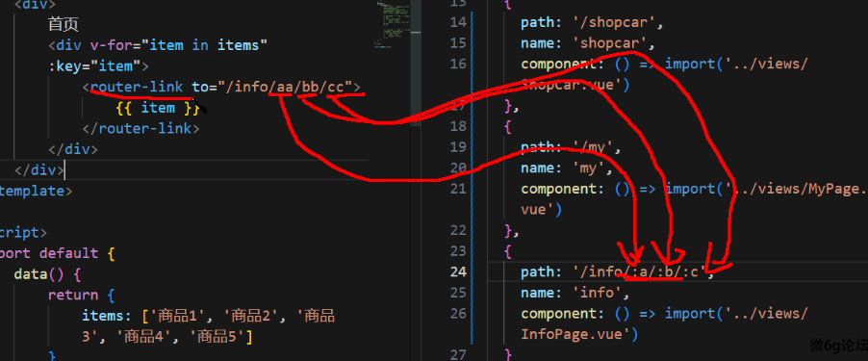Click the 首页 text in the template

(x=64, y=24)
